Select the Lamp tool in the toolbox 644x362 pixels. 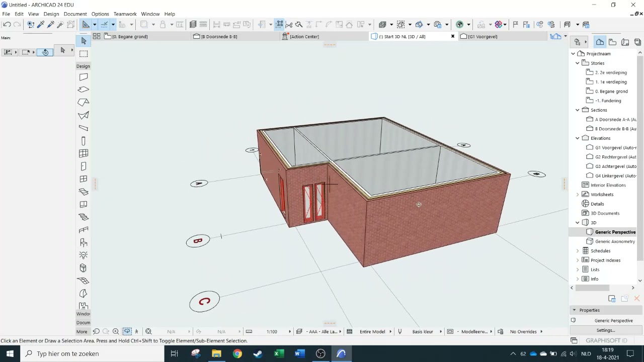point(84,255)
